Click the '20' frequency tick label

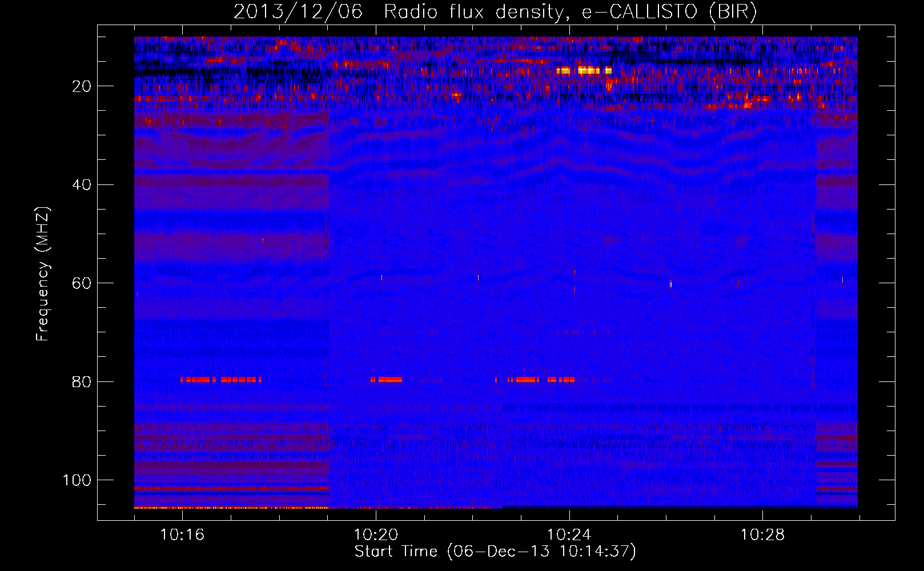[x=82, y=86]
